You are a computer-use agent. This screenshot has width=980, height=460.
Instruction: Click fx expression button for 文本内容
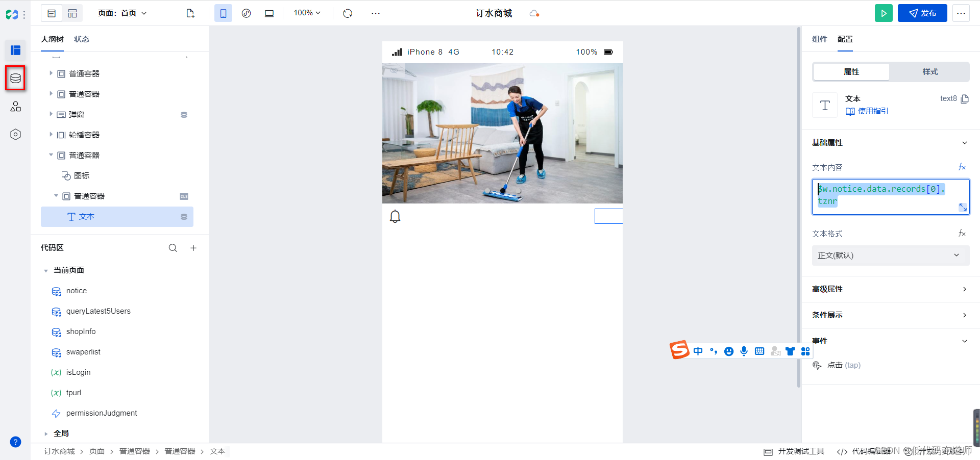point(962,167)
